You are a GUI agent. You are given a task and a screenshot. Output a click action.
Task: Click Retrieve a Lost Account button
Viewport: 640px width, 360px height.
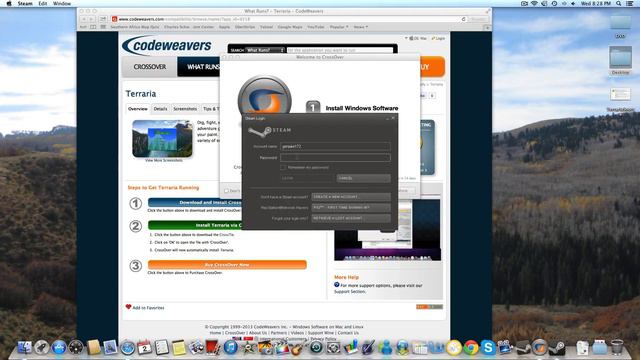point(351,218)
